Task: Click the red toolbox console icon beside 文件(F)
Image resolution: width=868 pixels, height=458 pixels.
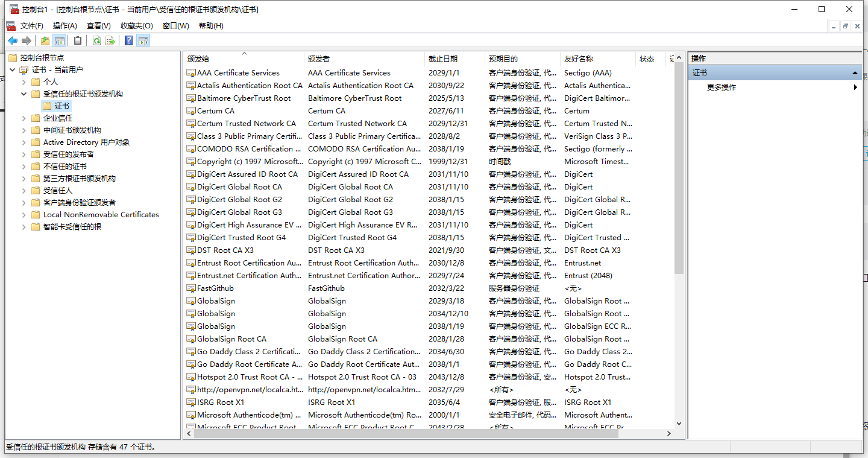Action: pyautogui.click(x=11, y=25)
